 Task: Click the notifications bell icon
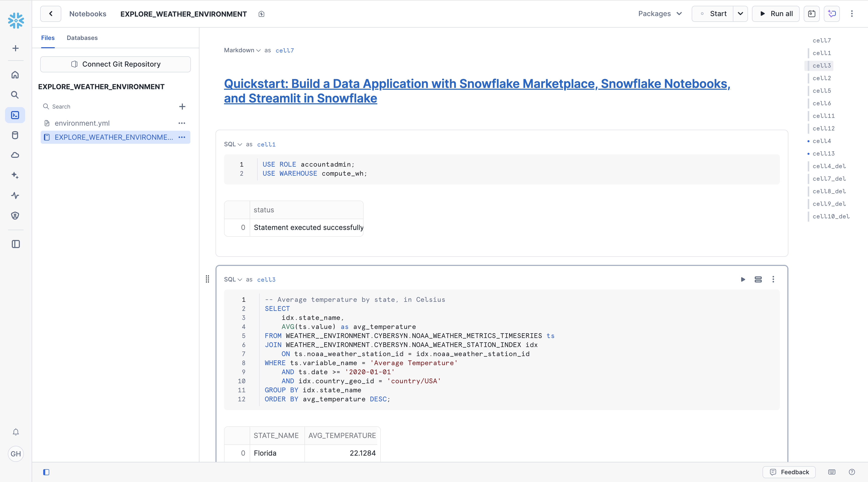16,432
